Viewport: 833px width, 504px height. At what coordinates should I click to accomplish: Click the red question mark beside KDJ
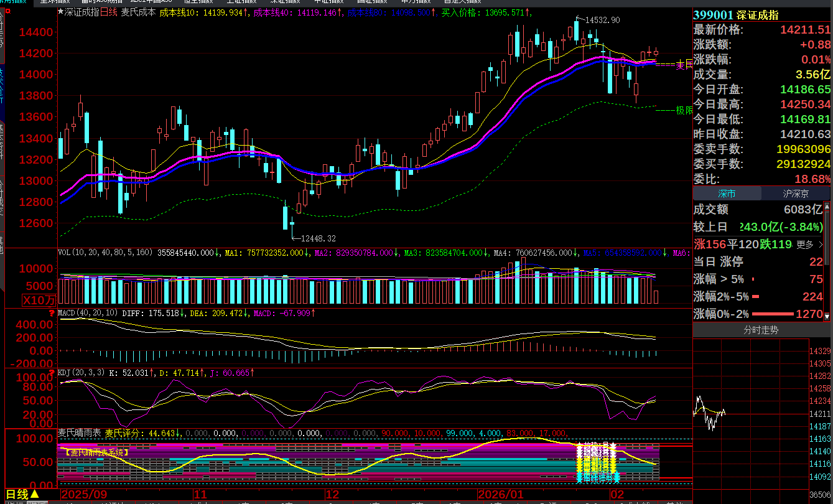52,373
